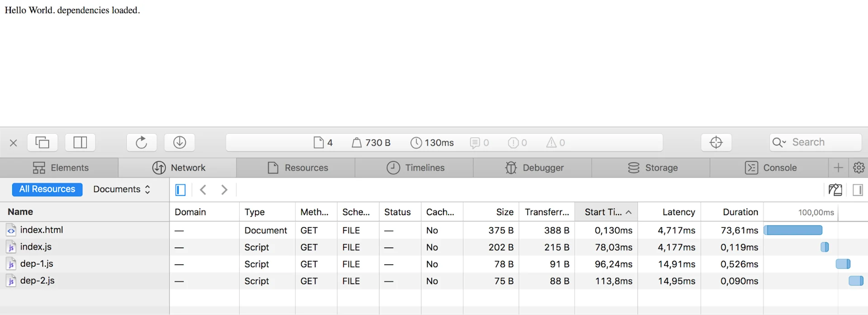Dock the inspector to the window side

point(80,142)
